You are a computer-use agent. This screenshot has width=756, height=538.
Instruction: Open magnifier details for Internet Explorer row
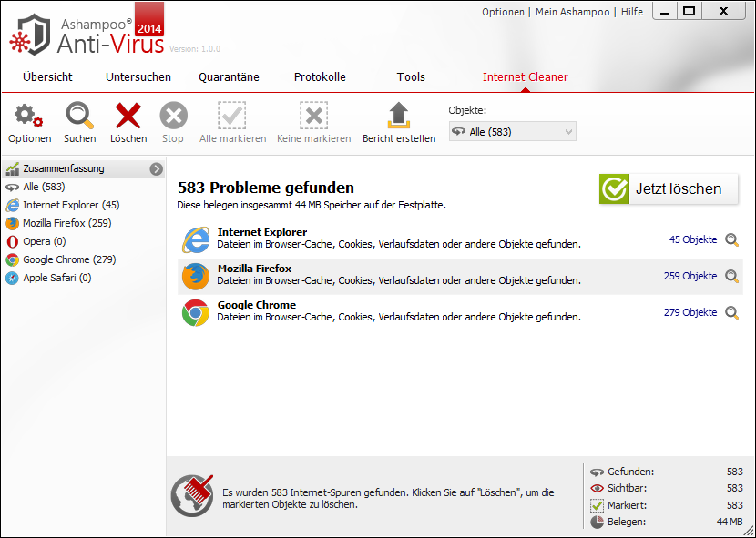pyautogui.click(x=731, y=239)
